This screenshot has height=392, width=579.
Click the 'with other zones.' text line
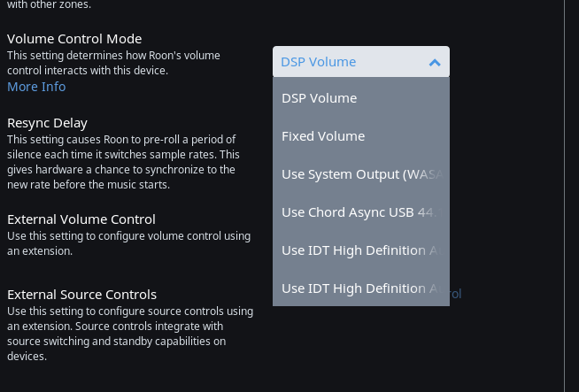point(49,4)
